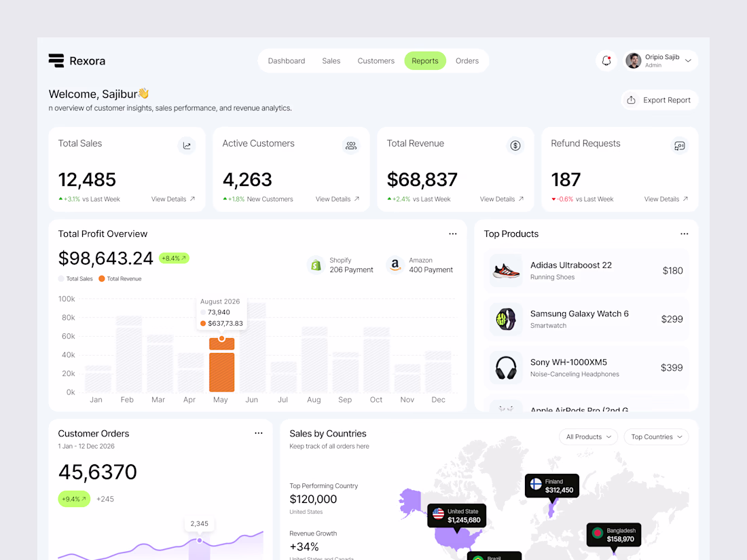Click the Rexora logo icon
The width and height of the screenshot is (747, 560).
coord(56,60)
